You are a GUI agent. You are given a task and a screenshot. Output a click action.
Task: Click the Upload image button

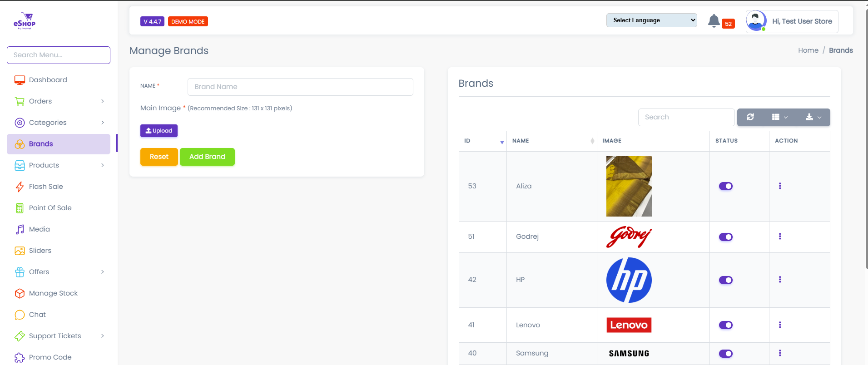(x=159, y=131)
